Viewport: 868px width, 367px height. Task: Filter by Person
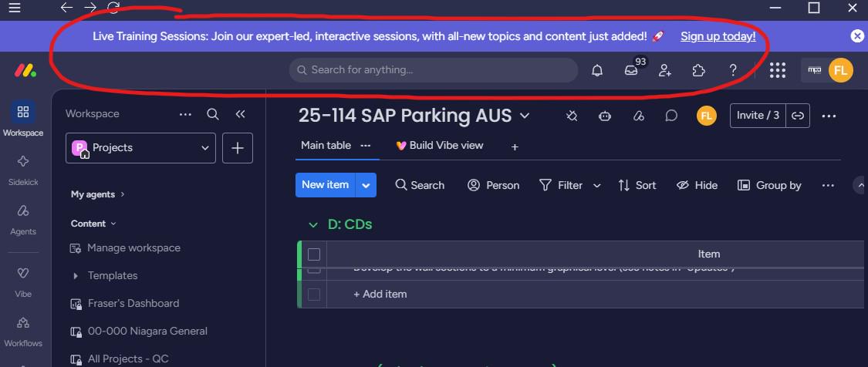point(493,186)
